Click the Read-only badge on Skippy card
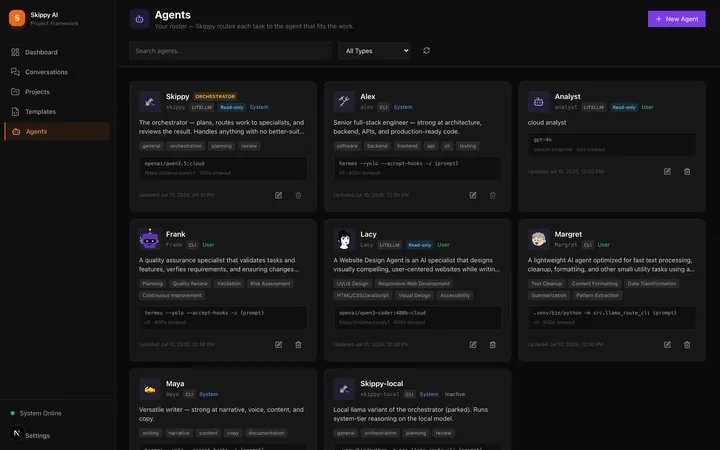The height and width of the screenshot is (450, 720). (x=232, y=107)
